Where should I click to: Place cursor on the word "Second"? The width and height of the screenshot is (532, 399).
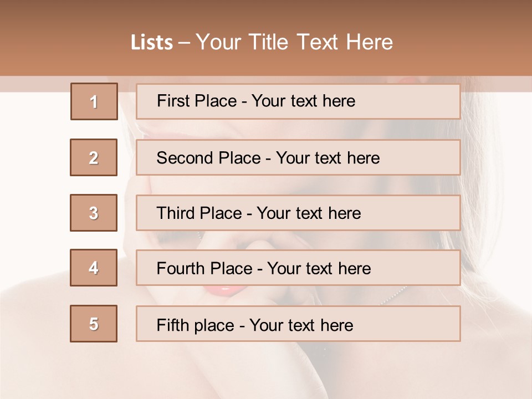click(185, 158)
